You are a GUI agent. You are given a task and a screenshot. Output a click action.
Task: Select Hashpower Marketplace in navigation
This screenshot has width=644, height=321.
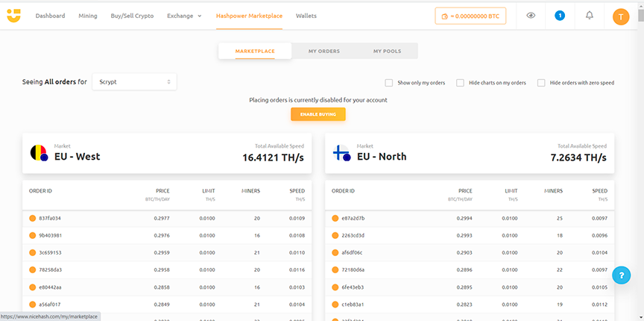[x=249, y=16]
